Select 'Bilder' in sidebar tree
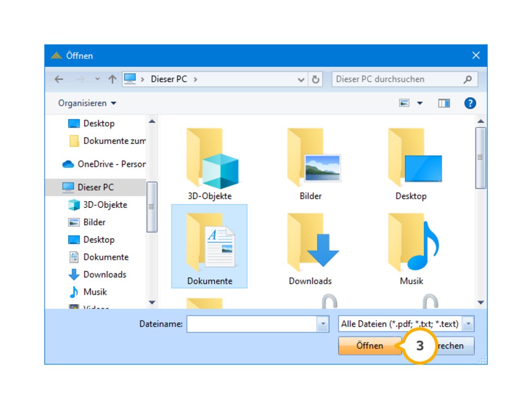This screenshot has width=532, height=409. click(87, 222)
